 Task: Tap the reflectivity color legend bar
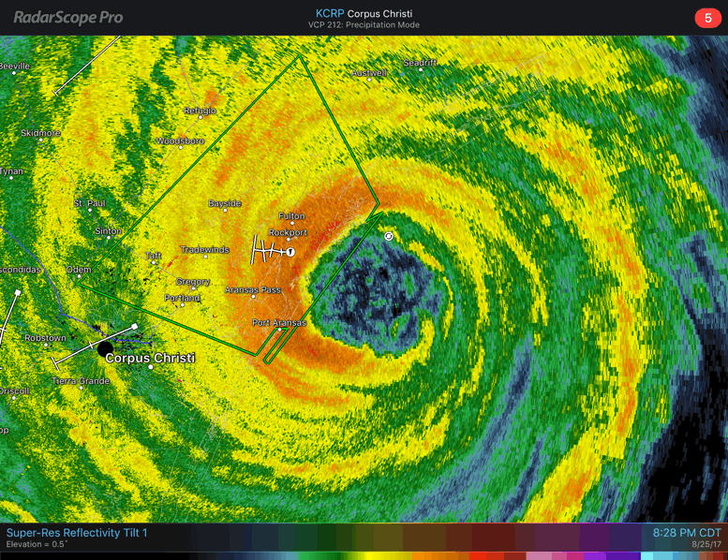click(x=364, y=556)
